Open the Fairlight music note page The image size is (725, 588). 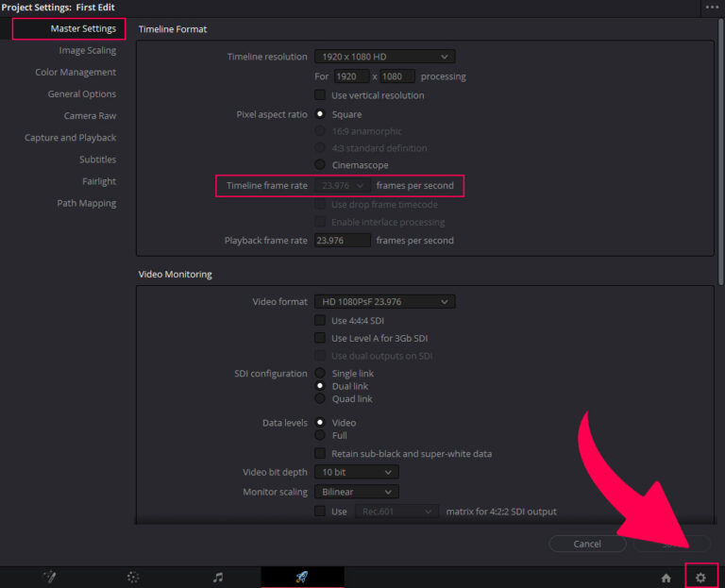pos(218,577)
